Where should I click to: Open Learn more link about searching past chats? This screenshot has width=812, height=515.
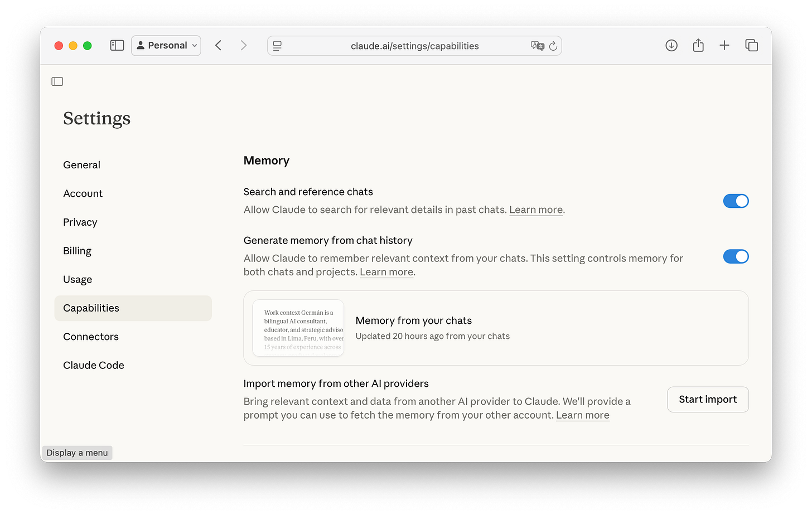536,210
